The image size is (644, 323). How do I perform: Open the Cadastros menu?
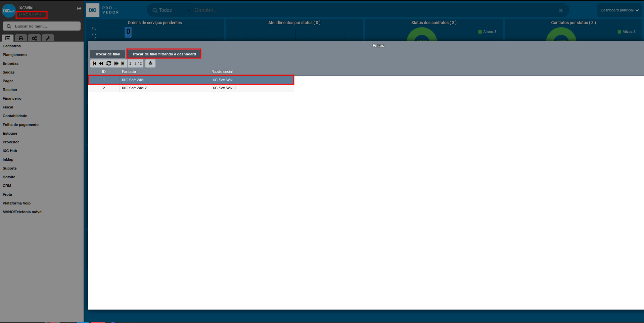(12, 46)
